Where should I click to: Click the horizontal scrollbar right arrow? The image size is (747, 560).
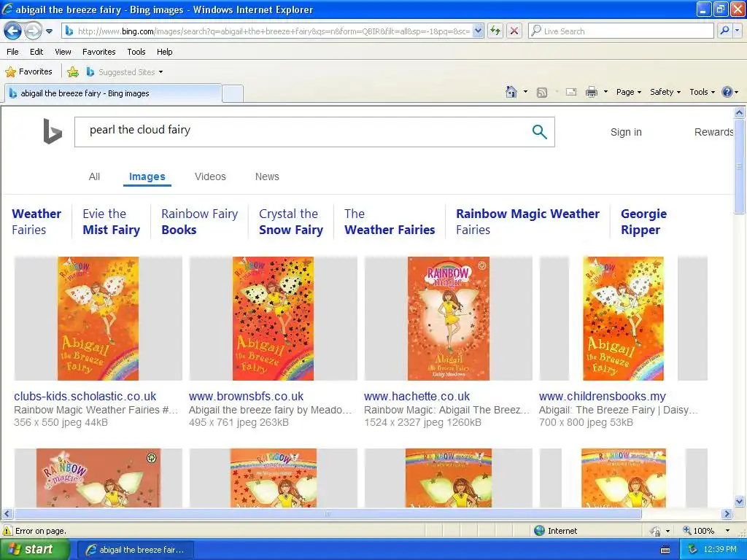point(727,514)
